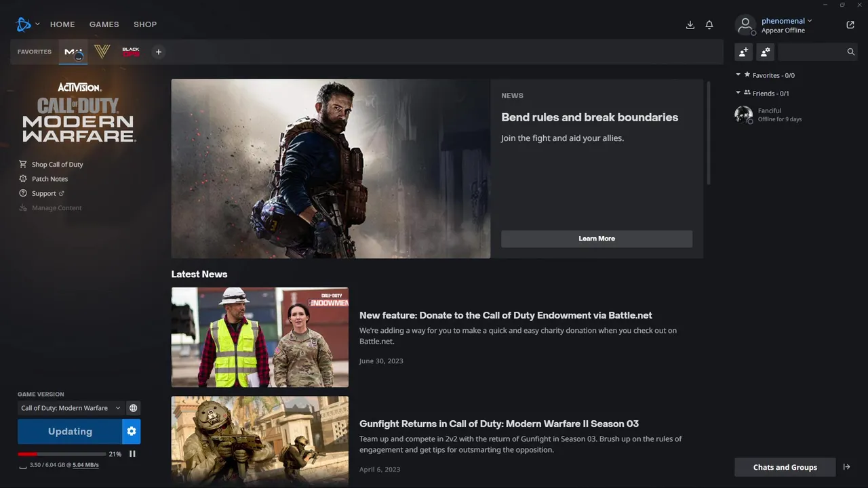
Task: Click the news panel scrollbar
Action: click(709, 134)
